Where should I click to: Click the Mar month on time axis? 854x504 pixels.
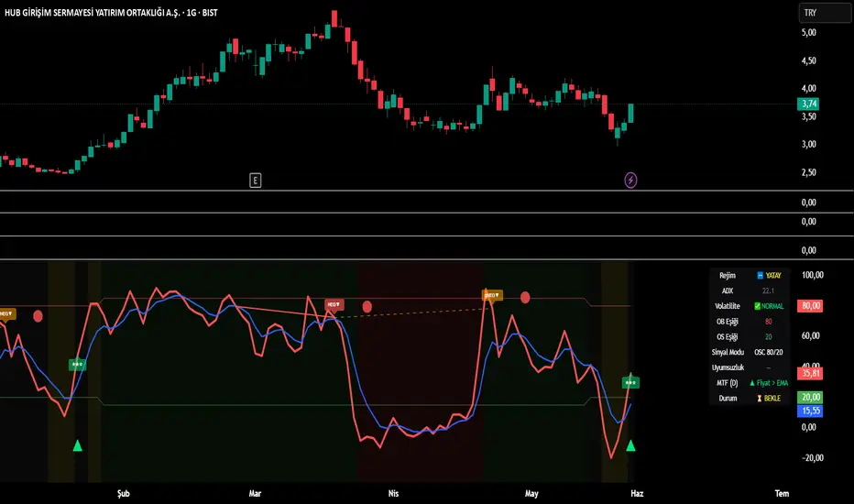coord(255,494)
